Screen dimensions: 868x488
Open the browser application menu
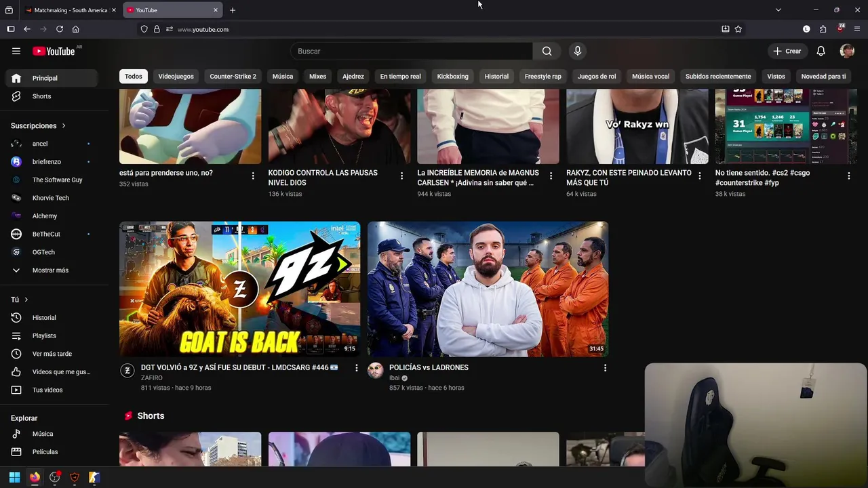[x=857, y=29]
